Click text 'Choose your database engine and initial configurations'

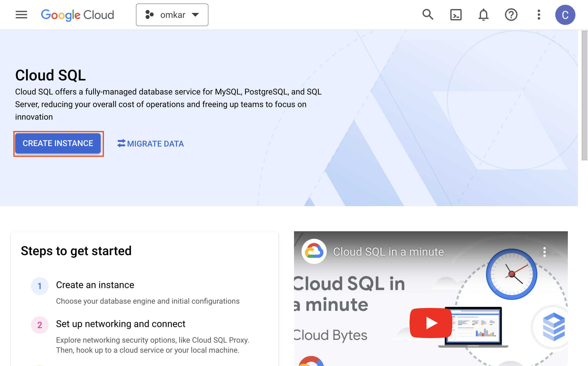148,301
